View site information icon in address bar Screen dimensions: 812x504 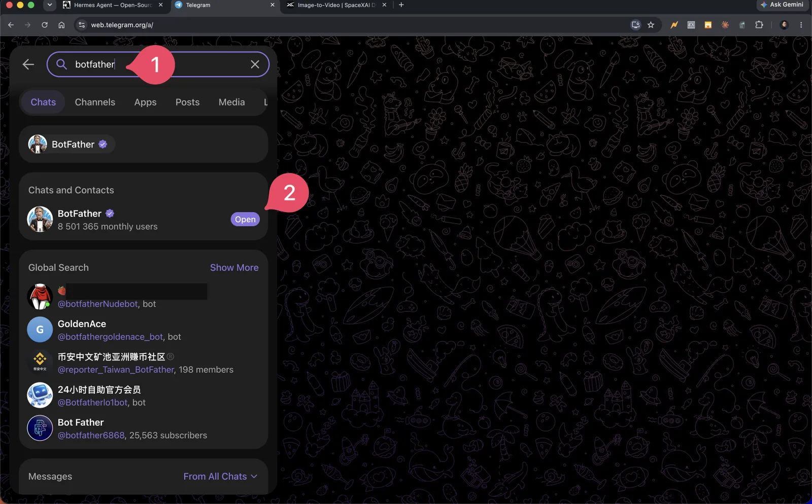coord(82,25)
